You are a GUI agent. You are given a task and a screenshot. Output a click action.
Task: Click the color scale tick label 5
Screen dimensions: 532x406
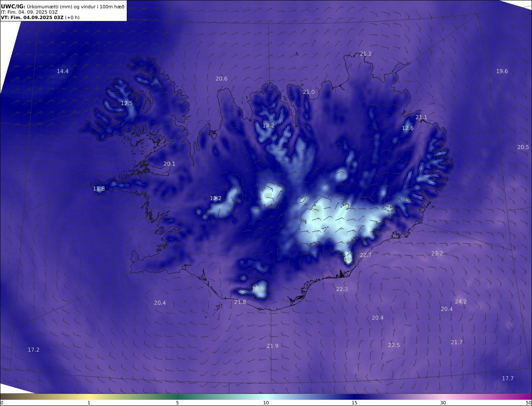click(x=177, y=403)
